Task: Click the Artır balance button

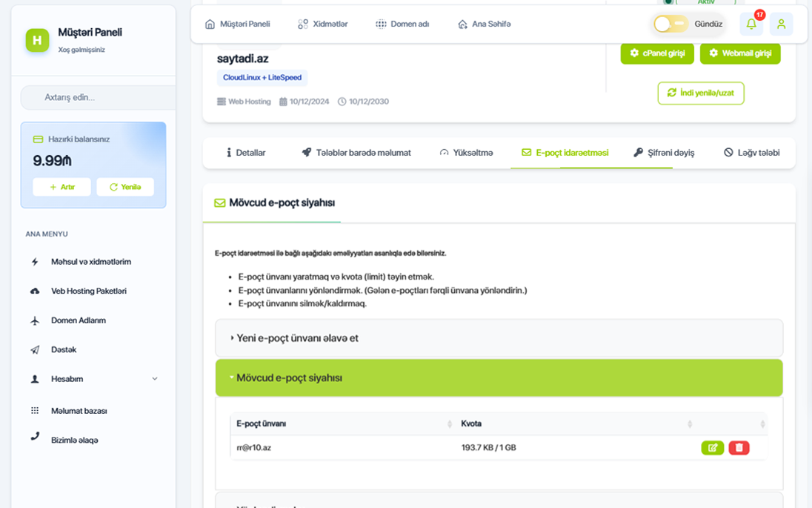Action: pyautogui.click(x=62, y=187)
